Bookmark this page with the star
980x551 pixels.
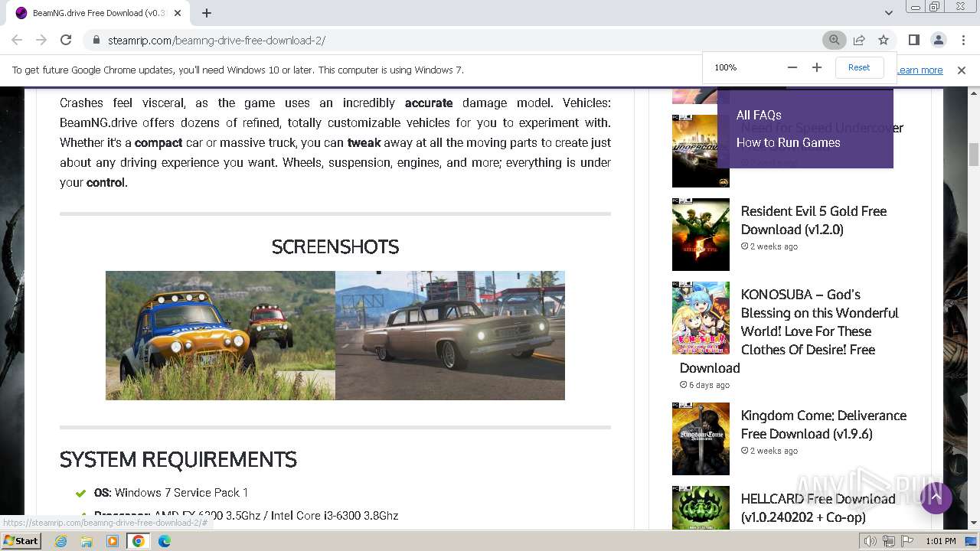coord(884,40)
